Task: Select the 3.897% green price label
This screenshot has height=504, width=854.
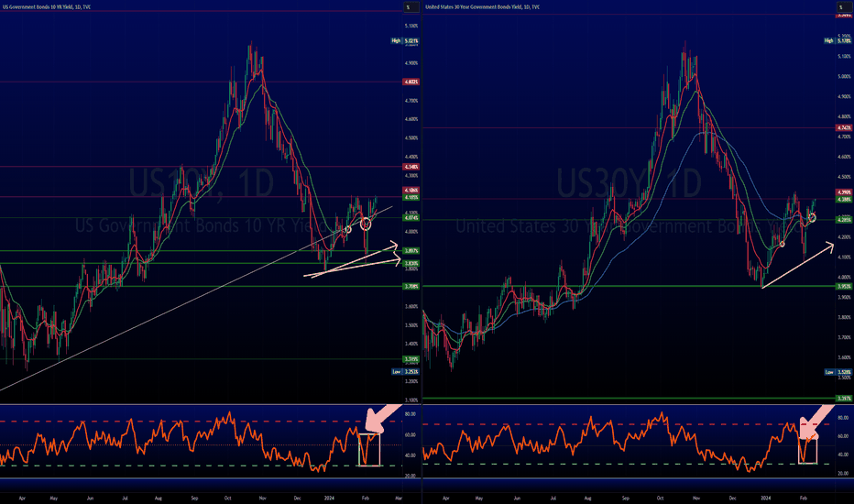Action: [x=411, y=251]
